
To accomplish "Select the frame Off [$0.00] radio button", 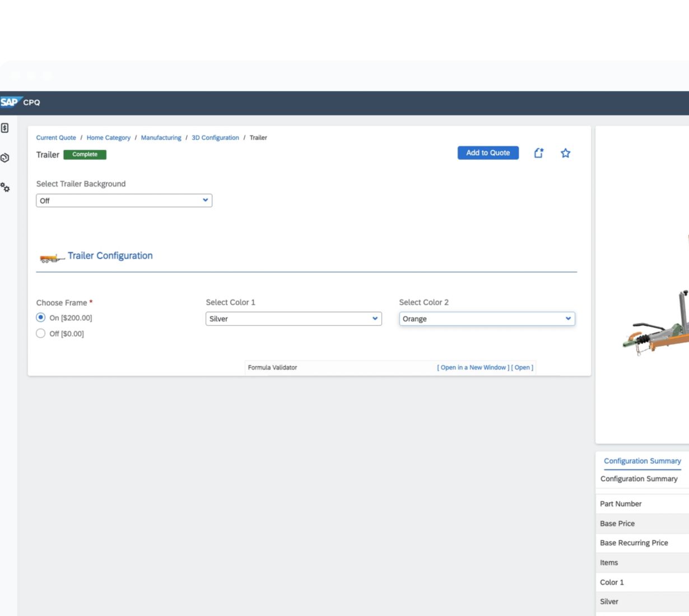I will coord(41,333).
